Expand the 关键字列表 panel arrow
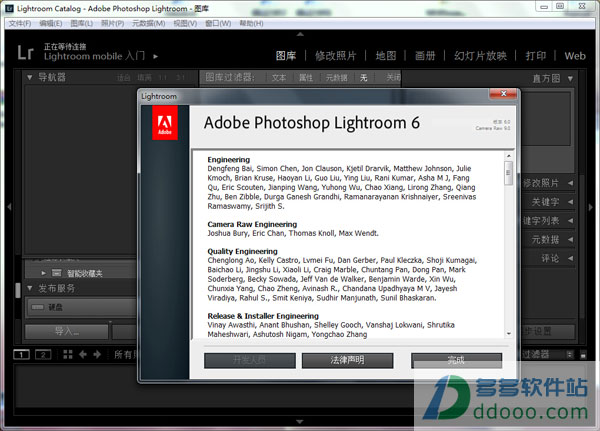 tap(570, 220)
